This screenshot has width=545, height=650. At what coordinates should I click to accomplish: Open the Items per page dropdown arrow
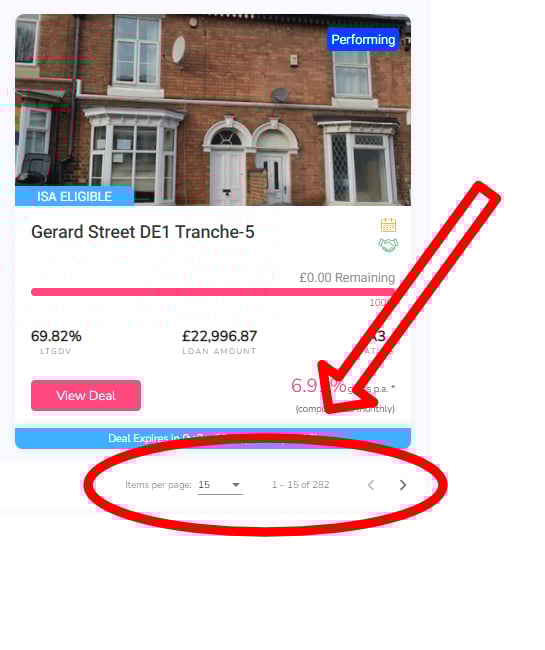(236, 485)
